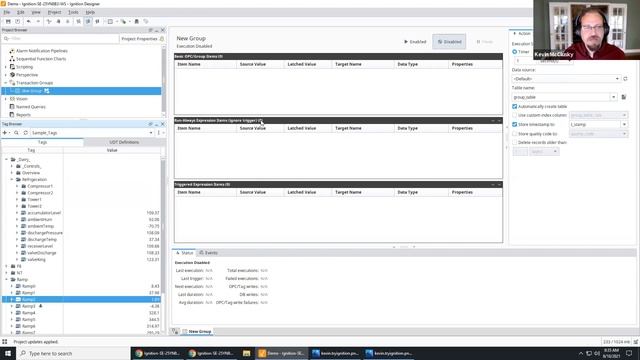Open the Tools menu
The height and width of the screenshot is (360, 640).
click(73, 12)
